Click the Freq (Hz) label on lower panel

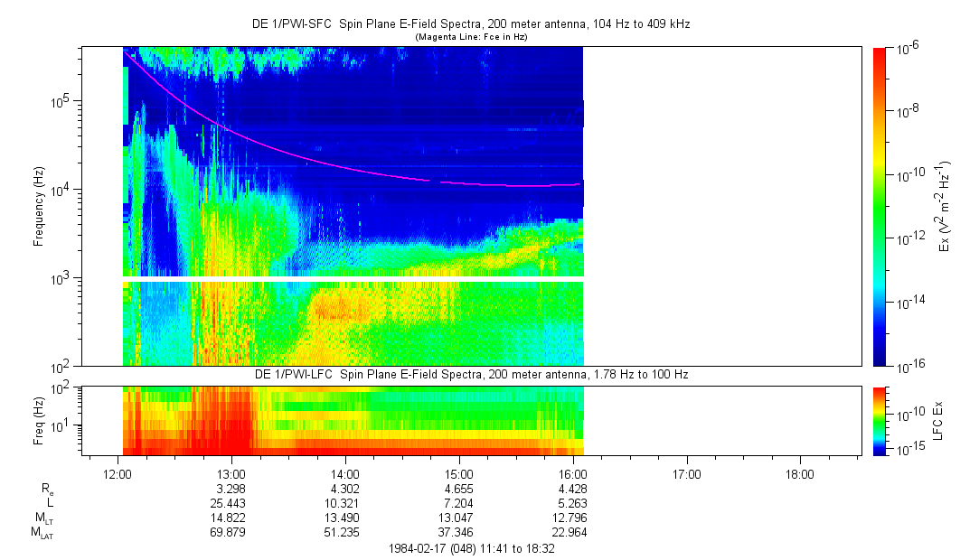click(39, 420)
